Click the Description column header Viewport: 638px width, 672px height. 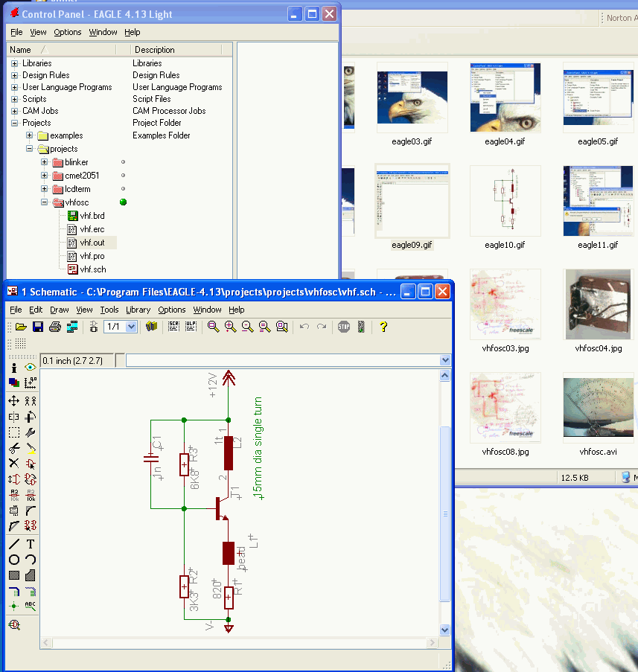176,50
